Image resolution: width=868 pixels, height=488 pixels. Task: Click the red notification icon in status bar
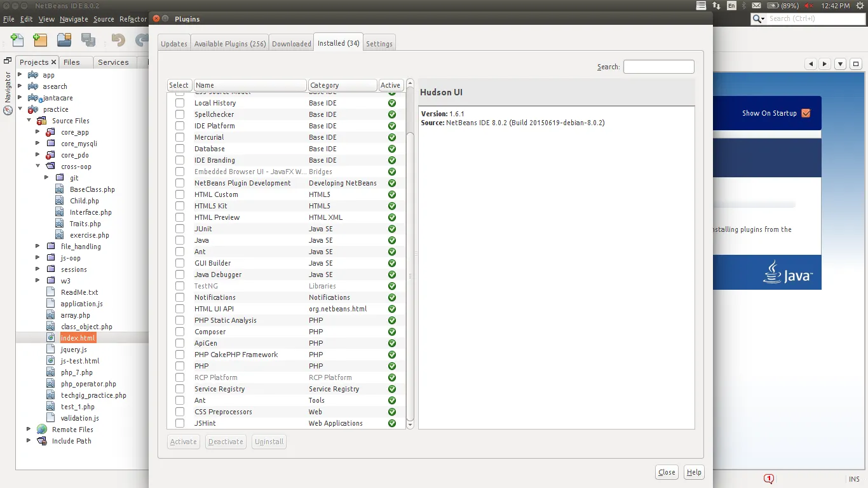click(769, 478)
